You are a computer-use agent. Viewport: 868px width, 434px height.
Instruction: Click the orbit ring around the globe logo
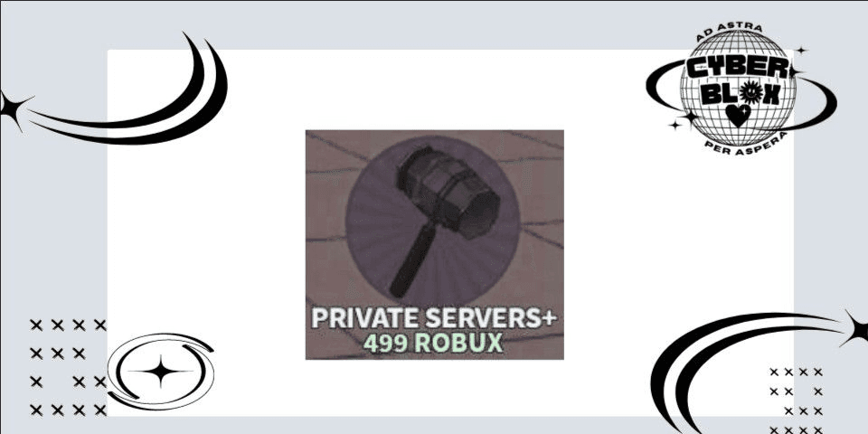click(x=741, y=96)
